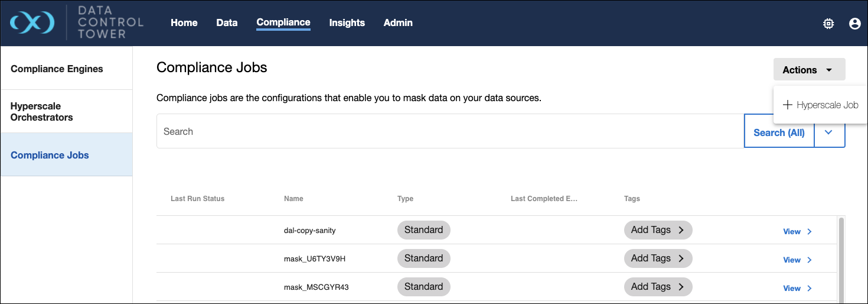The width and height of the screenshot is (868, 304).
Task: Add Tags to mask_U6TY3V9H job
Action: coord(657,258)
